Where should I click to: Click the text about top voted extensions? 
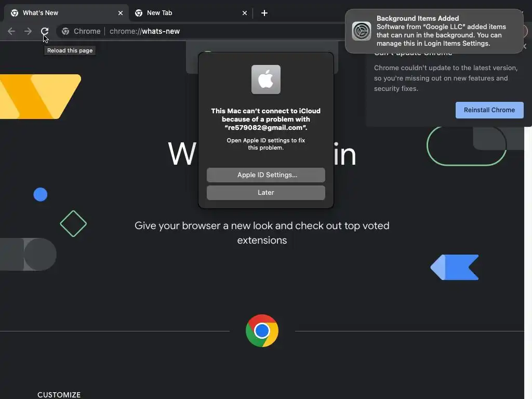point(262,233)
